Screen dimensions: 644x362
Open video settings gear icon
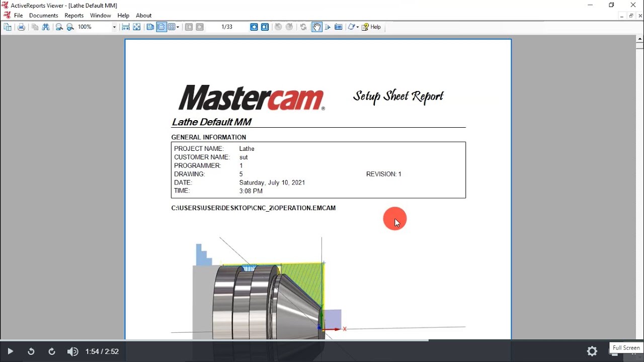tap(592, 351)
